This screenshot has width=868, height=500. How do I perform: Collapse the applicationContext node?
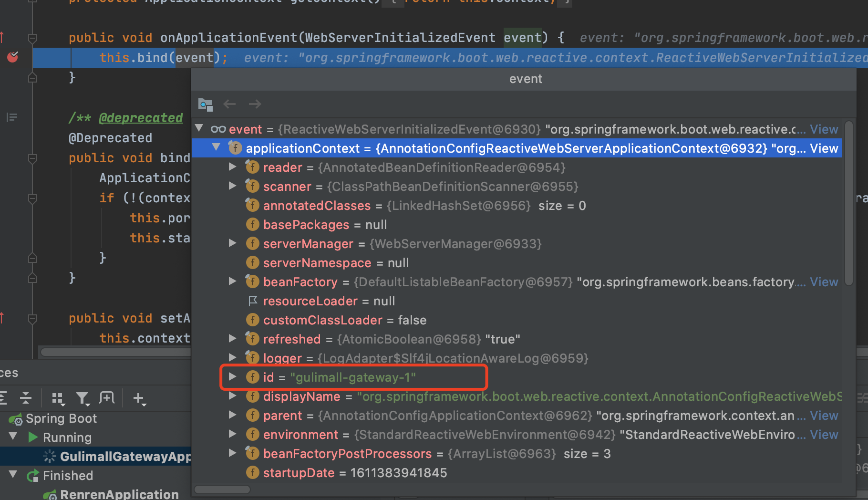click(x=217, y=148)
